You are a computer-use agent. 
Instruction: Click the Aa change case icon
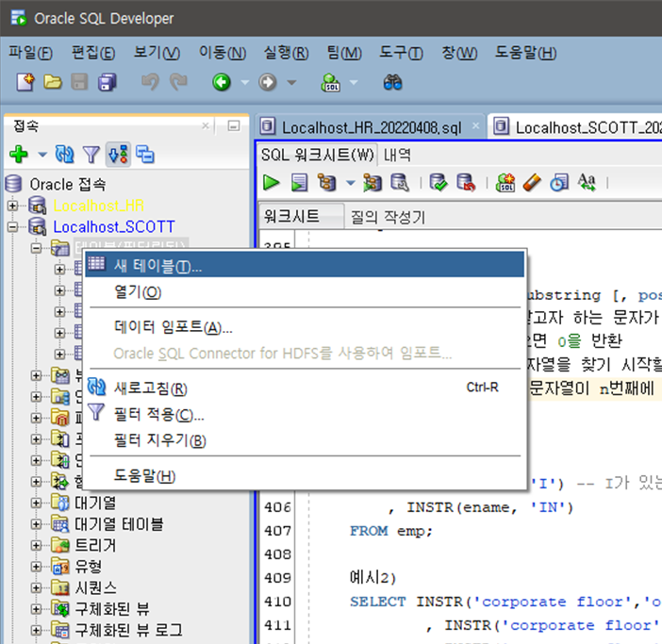[587, 182]
